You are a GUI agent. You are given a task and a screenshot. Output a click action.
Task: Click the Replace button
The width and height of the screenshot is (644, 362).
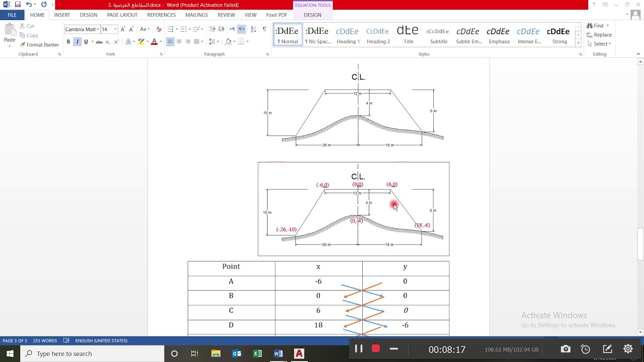[599, 35]
